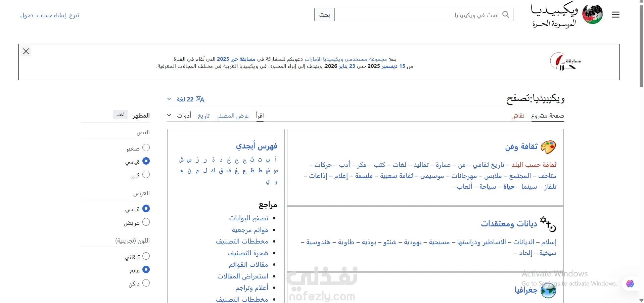Open استعراض المقالات link
Image resolution: width=644 pixels, height=303 pixels.
243,276
